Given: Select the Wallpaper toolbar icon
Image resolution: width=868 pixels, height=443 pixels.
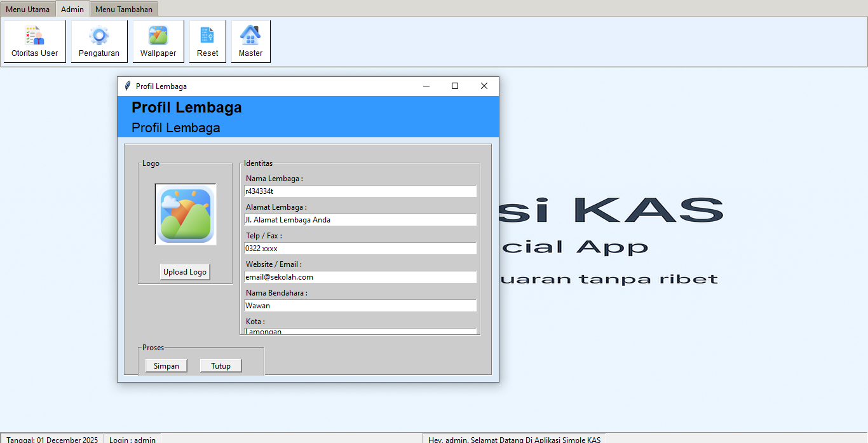Looking at the screenshot, I should tap(158, 41).
